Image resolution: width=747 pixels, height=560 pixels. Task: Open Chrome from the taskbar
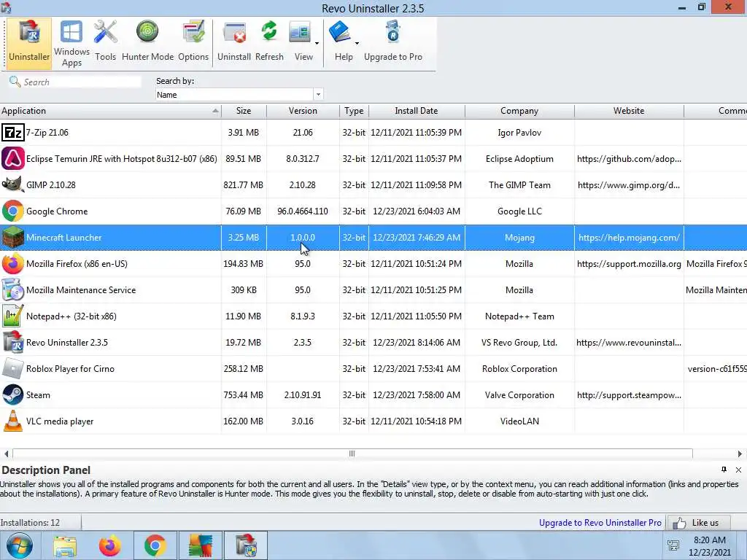155,545
